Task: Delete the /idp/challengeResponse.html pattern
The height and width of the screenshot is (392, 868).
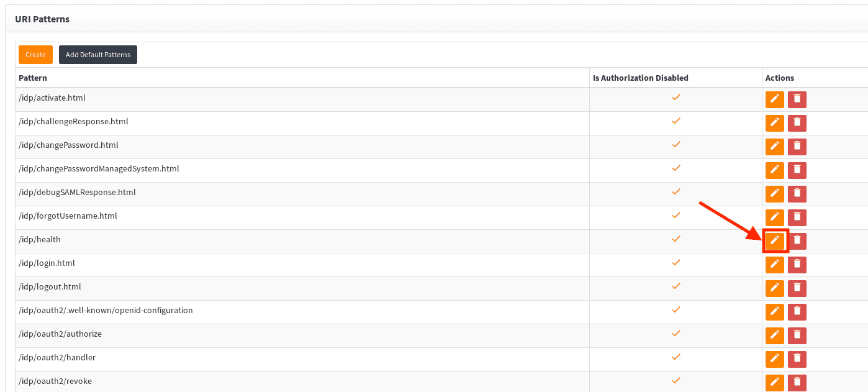Action: [x=797, y=123]
